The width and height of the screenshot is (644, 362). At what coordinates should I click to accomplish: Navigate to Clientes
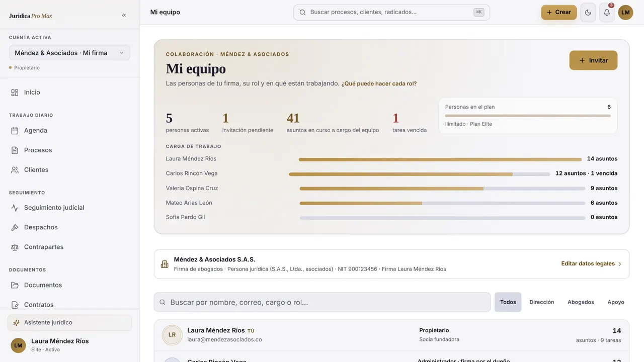point(69,170)
